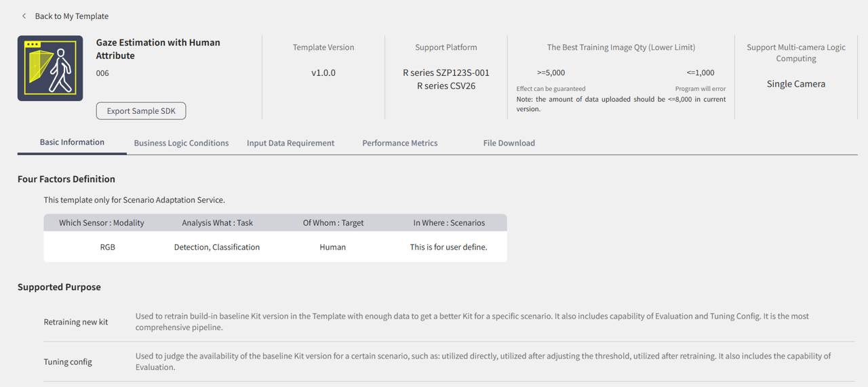Screen dimensions: 868x387
Task: Click the Single Camera value
Action: point(795,84)
